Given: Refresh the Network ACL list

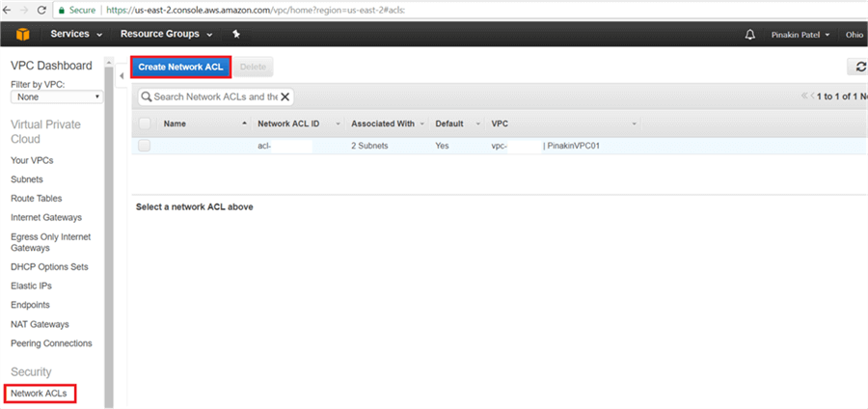Looking at the screenshot, I should coord(860,67).
